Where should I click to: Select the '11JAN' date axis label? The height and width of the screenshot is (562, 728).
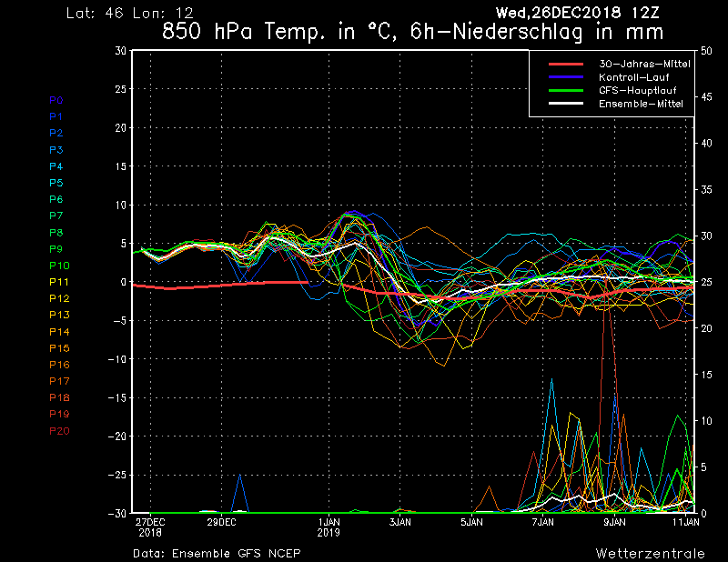(686, 522)
